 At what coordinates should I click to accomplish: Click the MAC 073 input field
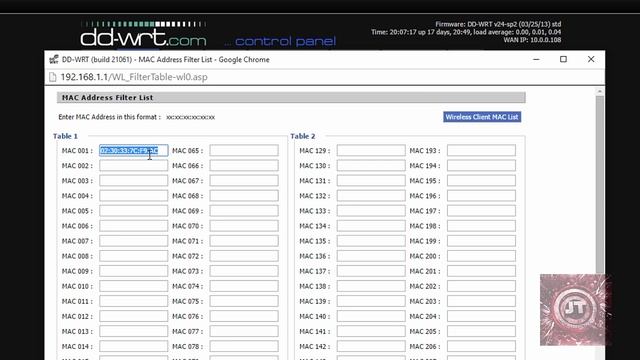pyautogui.click(x=244, y=271)
